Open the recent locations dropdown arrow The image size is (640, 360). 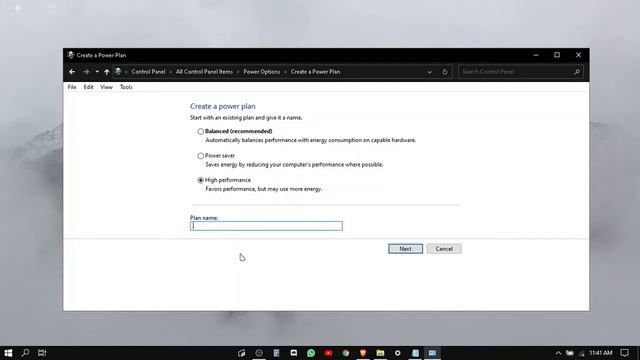(x=97, y=72)
